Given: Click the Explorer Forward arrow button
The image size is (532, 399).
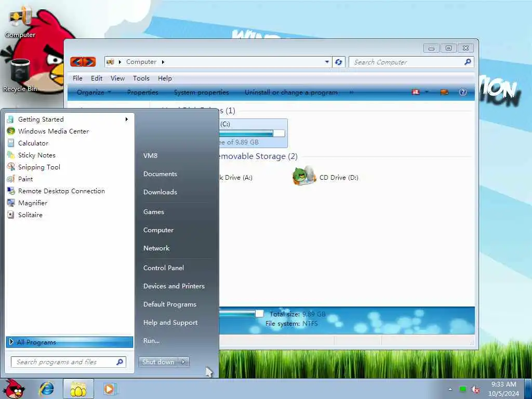Looking at the screenshot, I should pos(89,62).
